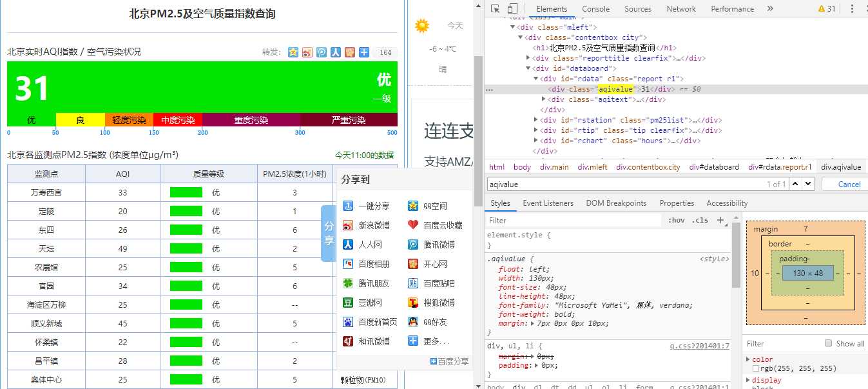868x389 pixels.
Task: Choose 一键分享 in the share popup
Action: [x=366, y=206]
